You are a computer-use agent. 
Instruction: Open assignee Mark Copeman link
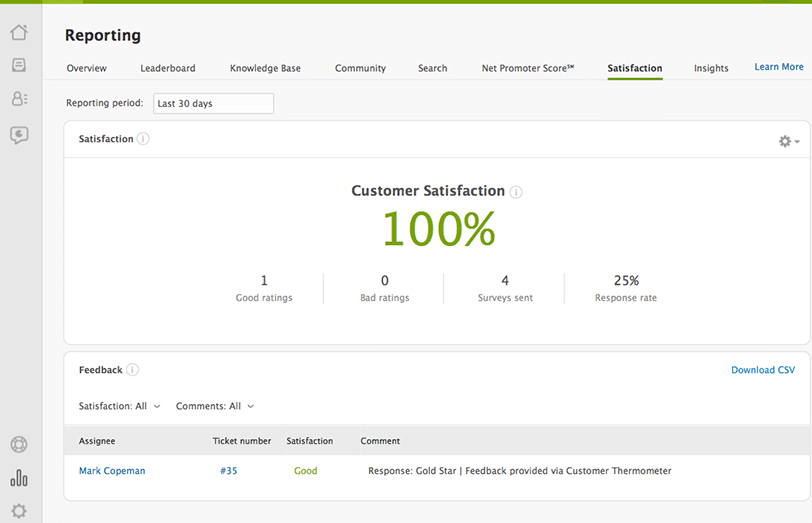(x=112, y=471)
